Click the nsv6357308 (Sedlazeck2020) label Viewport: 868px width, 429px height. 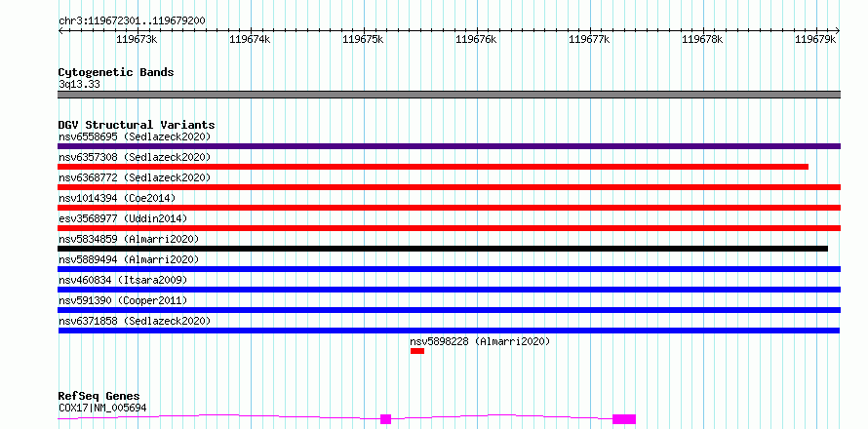(x=135, y=157)
